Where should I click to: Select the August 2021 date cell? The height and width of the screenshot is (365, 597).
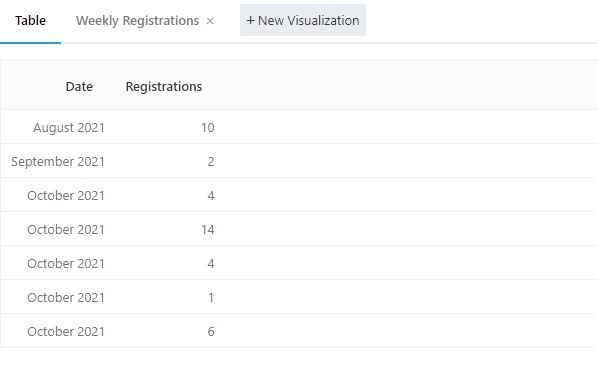point(69,127)
